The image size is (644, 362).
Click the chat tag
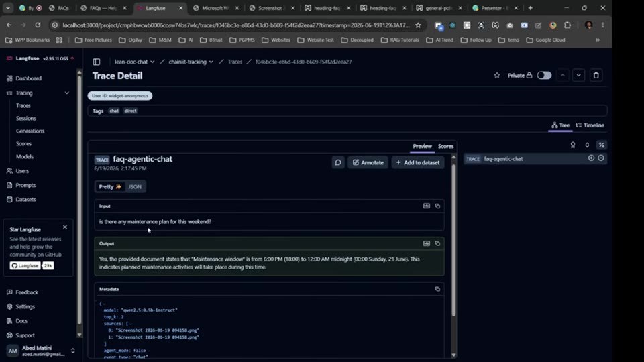114,111
